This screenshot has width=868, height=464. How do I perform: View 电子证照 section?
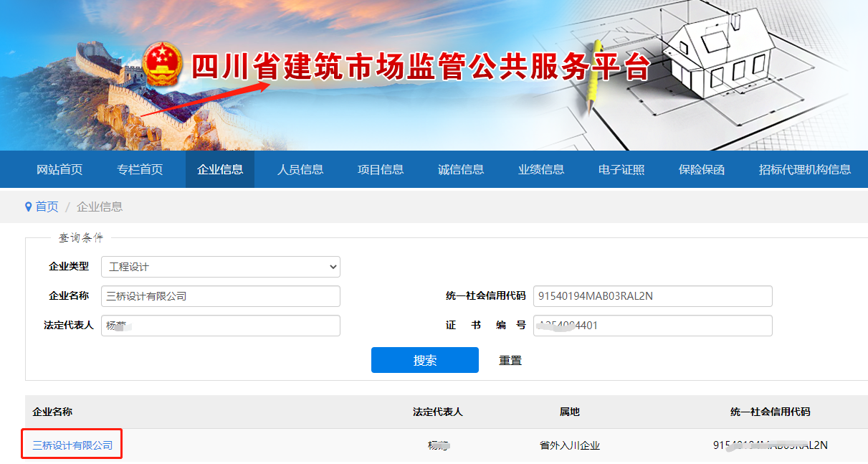point(621,170)
